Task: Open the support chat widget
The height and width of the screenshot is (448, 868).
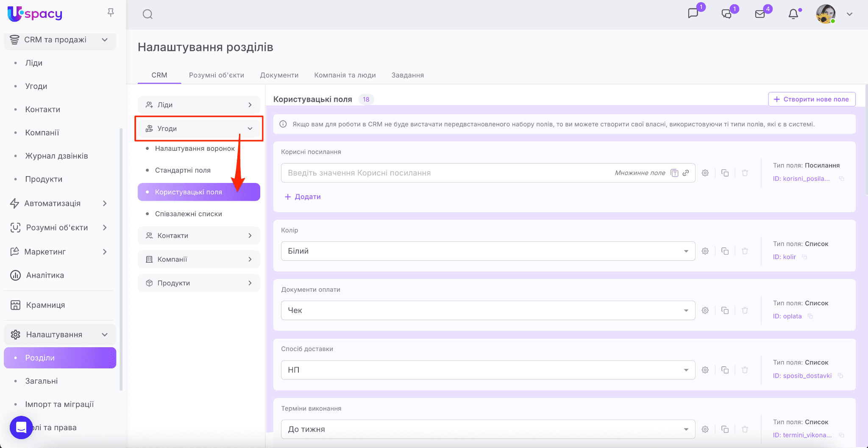Action: pos(21,427)
